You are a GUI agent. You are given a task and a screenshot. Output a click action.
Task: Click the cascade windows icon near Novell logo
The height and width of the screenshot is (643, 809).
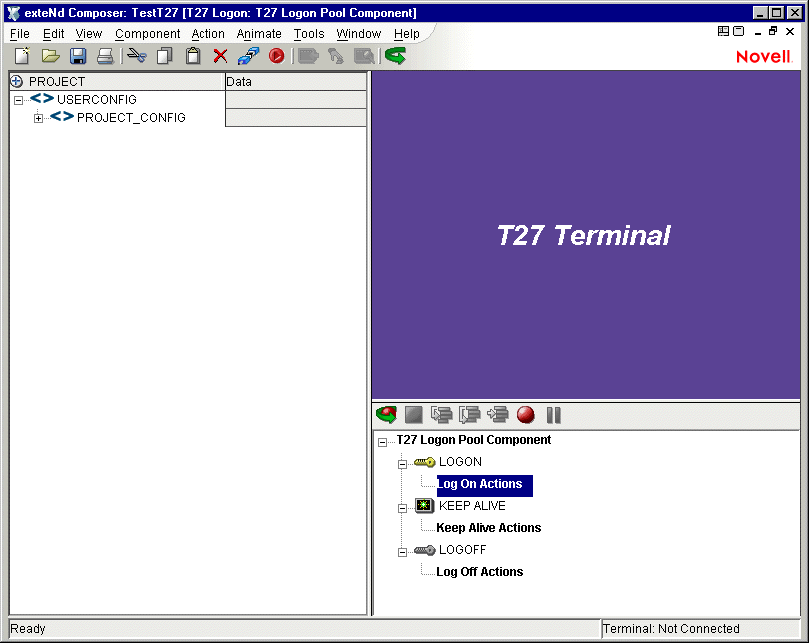point(739,31)
